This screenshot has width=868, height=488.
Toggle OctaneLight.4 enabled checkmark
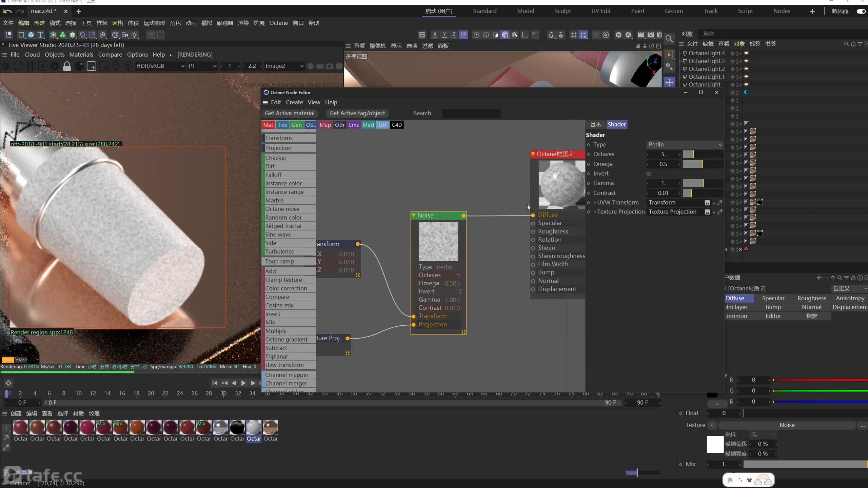[x=741, y=53]
